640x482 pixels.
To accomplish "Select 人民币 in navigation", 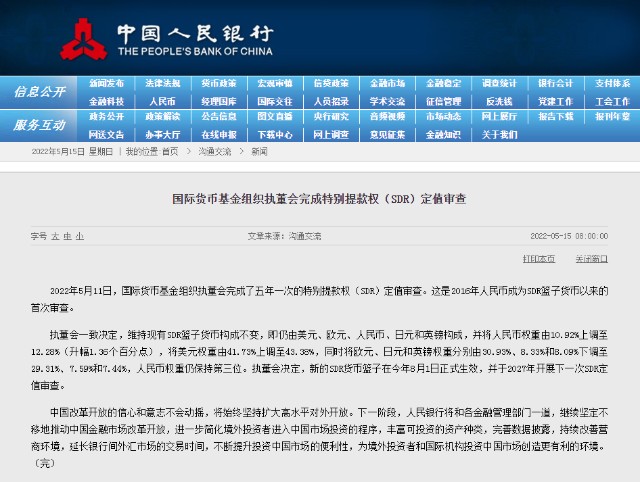I will (162, 101).
